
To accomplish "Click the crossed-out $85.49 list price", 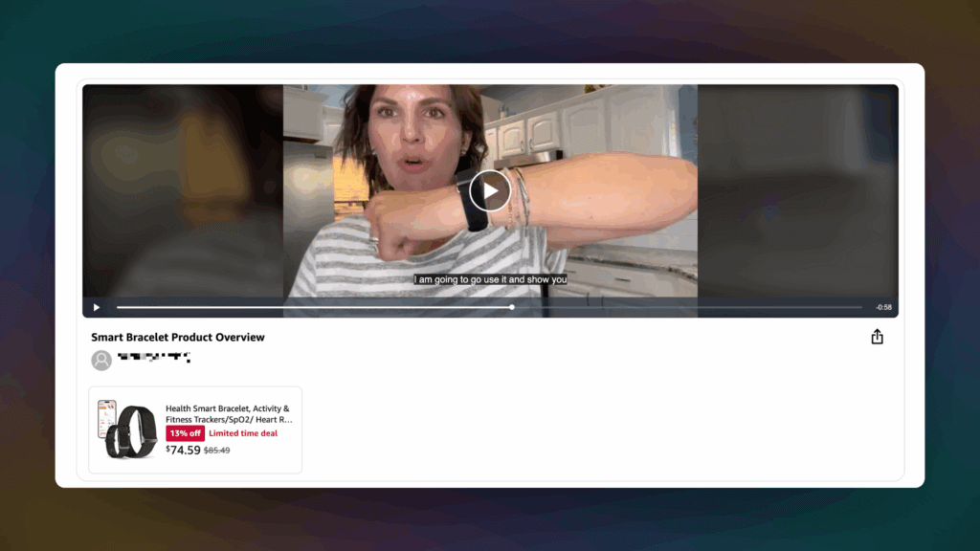I will pyautogui.click(x=217, y=451).
